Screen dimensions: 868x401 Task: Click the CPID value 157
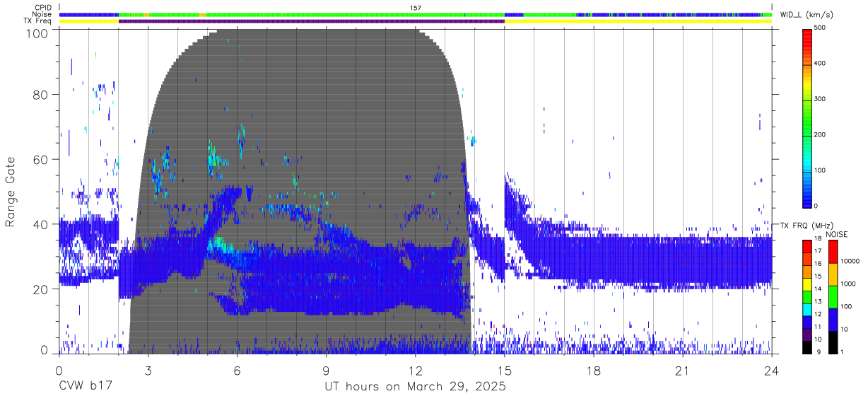[x=415, y=8]
